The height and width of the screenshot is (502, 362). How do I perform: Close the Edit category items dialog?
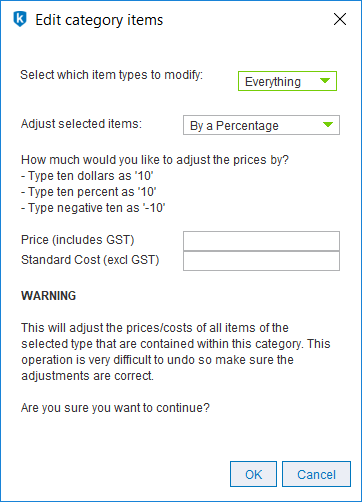pos(340,19)
